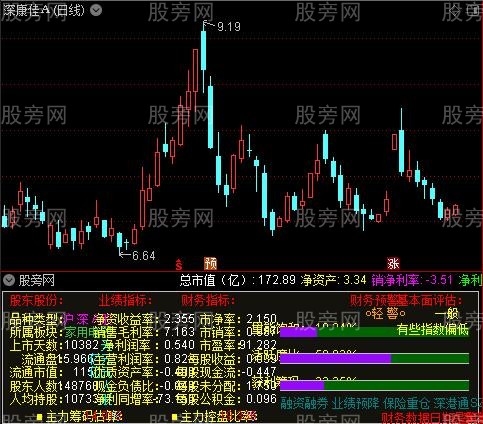Select the 净利润率 0.540 value

click(180, 345)
